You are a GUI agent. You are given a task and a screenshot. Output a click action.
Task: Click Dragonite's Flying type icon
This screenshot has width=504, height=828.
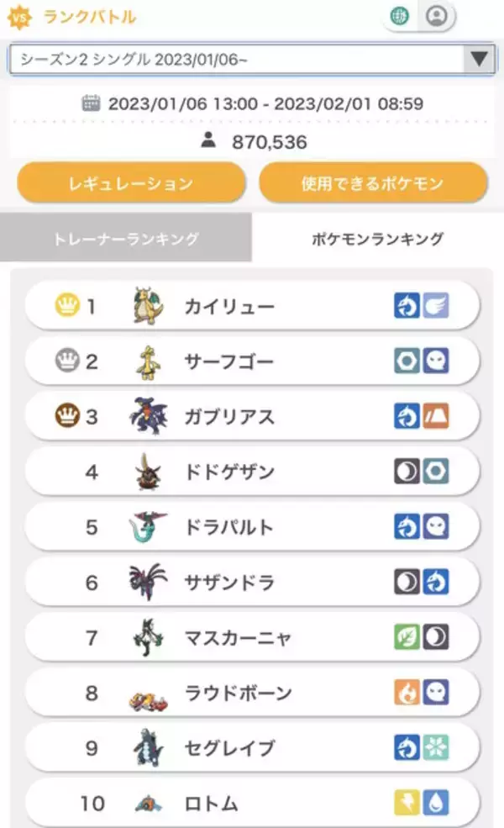(x=435, y=306)
